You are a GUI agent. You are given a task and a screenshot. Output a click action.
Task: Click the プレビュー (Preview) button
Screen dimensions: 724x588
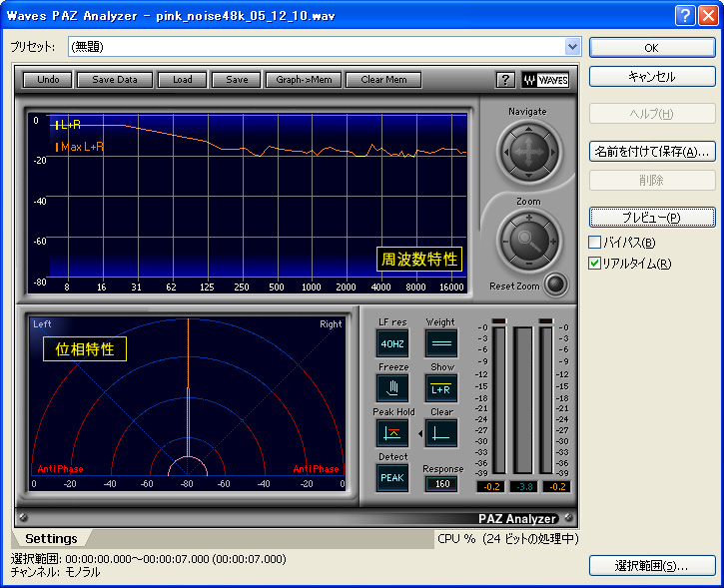coord(652,217)
